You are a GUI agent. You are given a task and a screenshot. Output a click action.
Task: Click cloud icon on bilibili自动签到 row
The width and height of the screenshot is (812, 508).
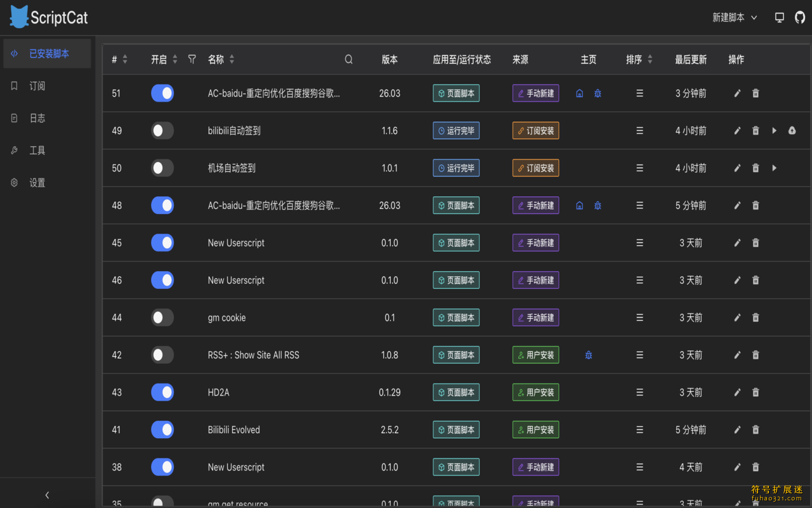click(792, 131)
